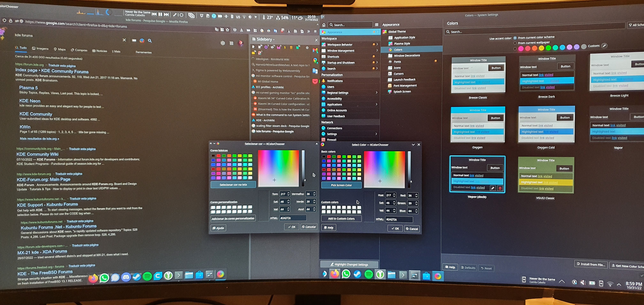This screenshot has width=644, height=305.
Task: Click Reset button in Colors page
Action: 487,268
